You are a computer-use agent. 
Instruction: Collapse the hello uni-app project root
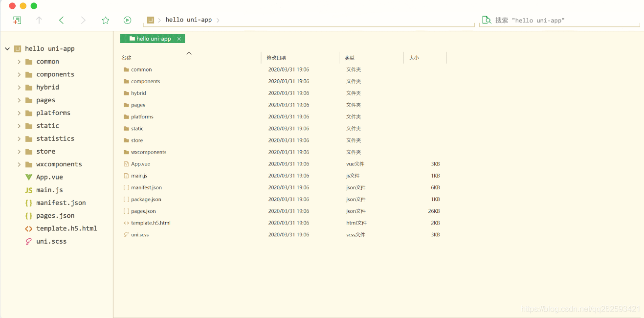[7, 49]
